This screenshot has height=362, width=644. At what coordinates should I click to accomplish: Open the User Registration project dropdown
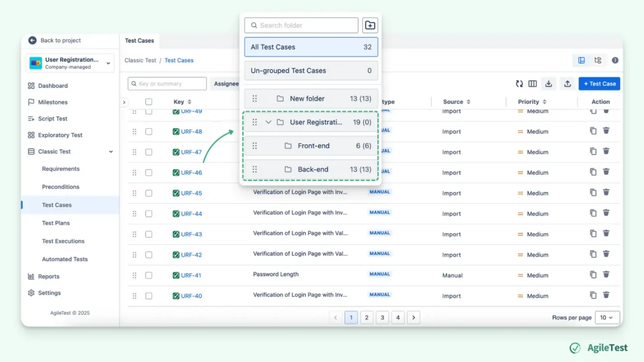tap(70, 63)
